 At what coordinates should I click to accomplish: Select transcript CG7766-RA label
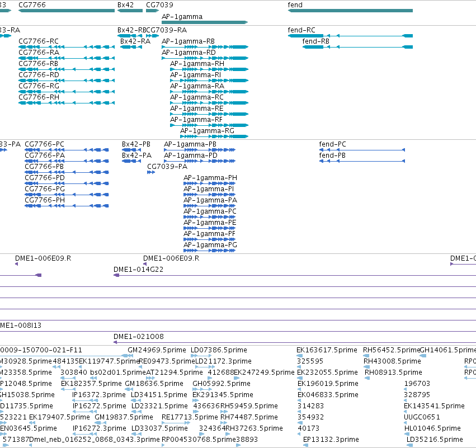tap(39, 52)
